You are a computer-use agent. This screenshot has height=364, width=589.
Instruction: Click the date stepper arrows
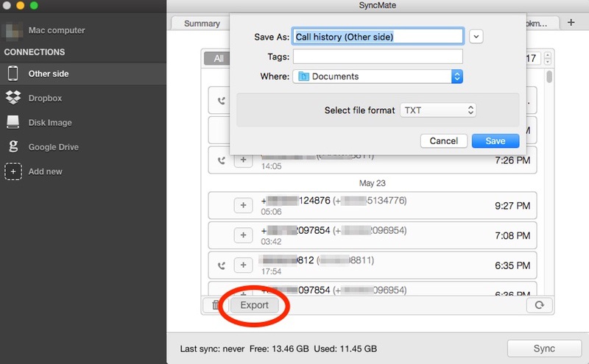[548, 58]
